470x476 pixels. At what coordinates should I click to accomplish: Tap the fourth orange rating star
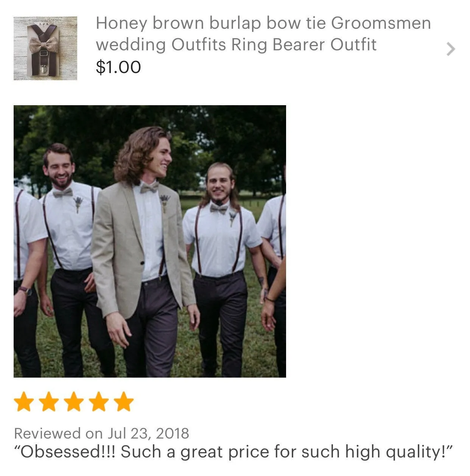99,401
